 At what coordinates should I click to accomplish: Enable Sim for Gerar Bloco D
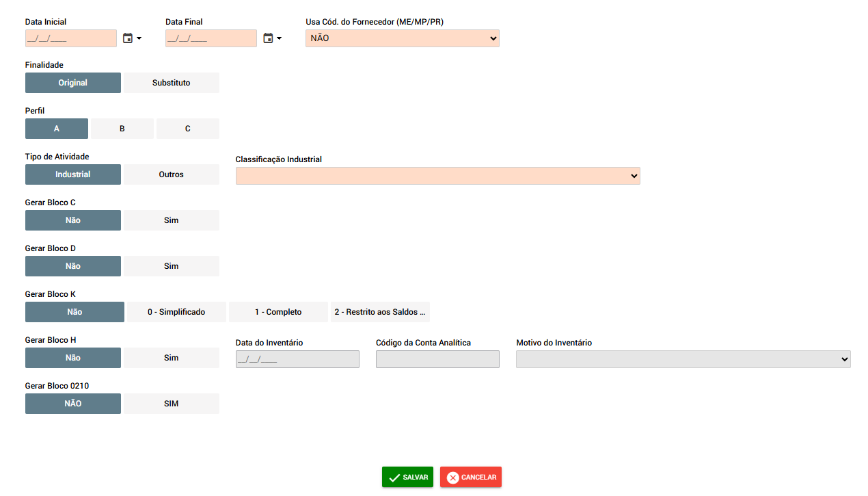click(x=171, y=266)
